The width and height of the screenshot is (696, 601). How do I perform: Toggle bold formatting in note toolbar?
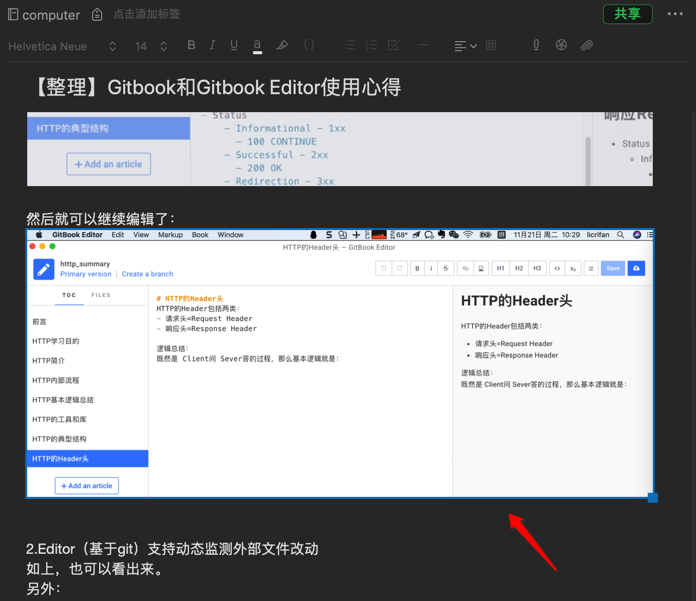[x=191, y=45]
